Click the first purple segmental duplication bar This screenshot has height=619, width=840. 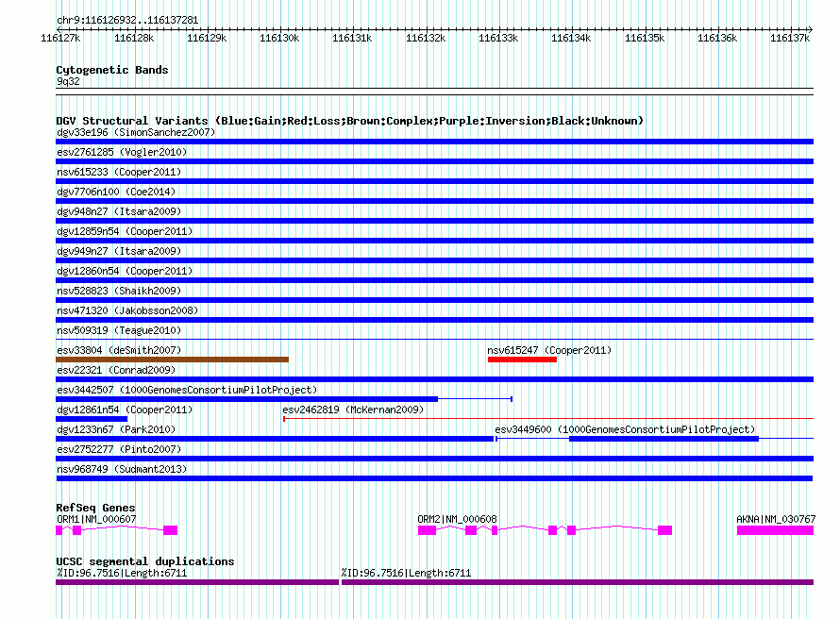(197, 582)
